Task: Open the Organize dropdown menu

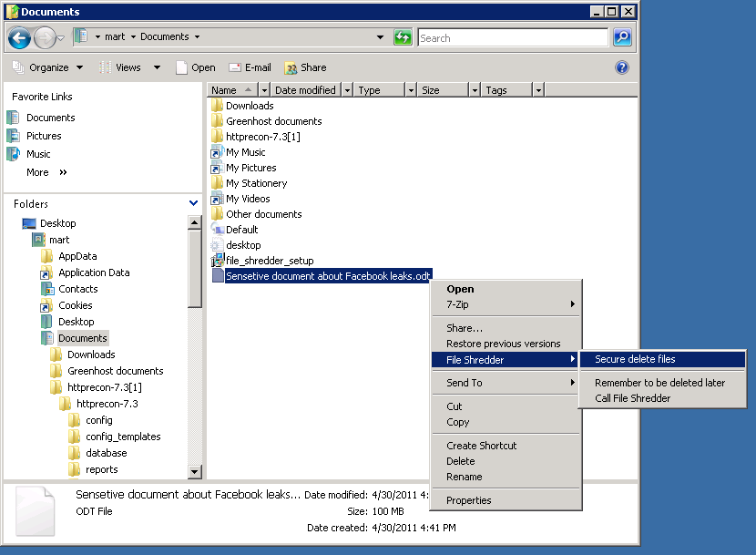Action: pos(48,67)
